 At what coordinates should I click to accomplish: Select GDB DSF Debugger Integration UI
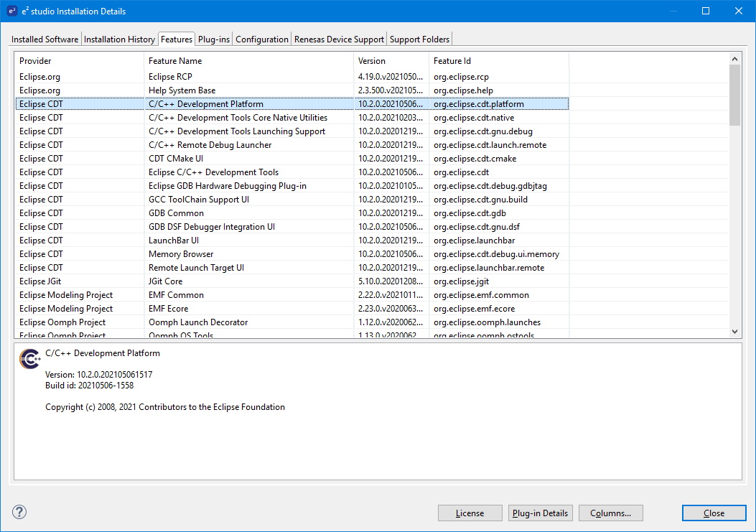pos(291,227)
